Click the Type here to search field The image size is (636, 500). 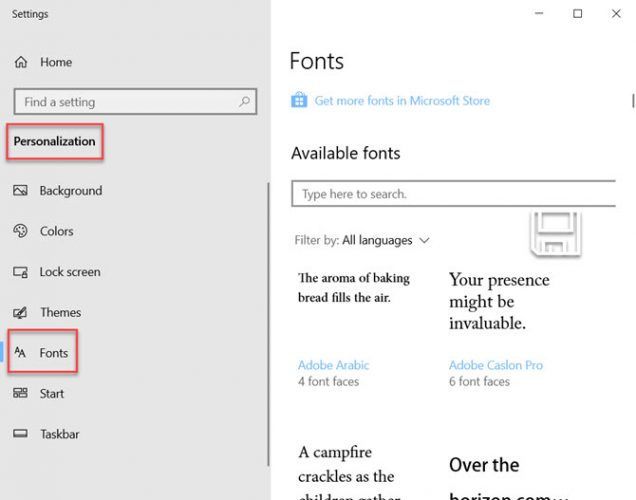tap(453, 194)
